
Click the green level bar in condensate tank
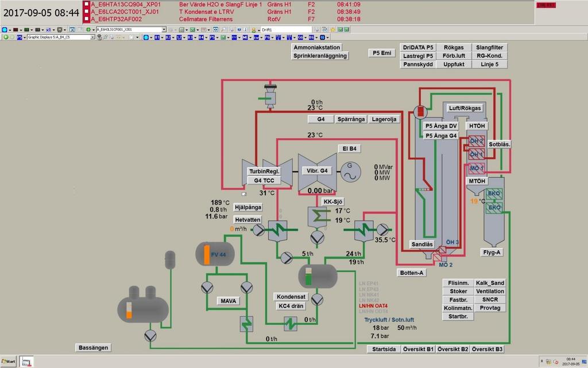[x=308, y=277]
